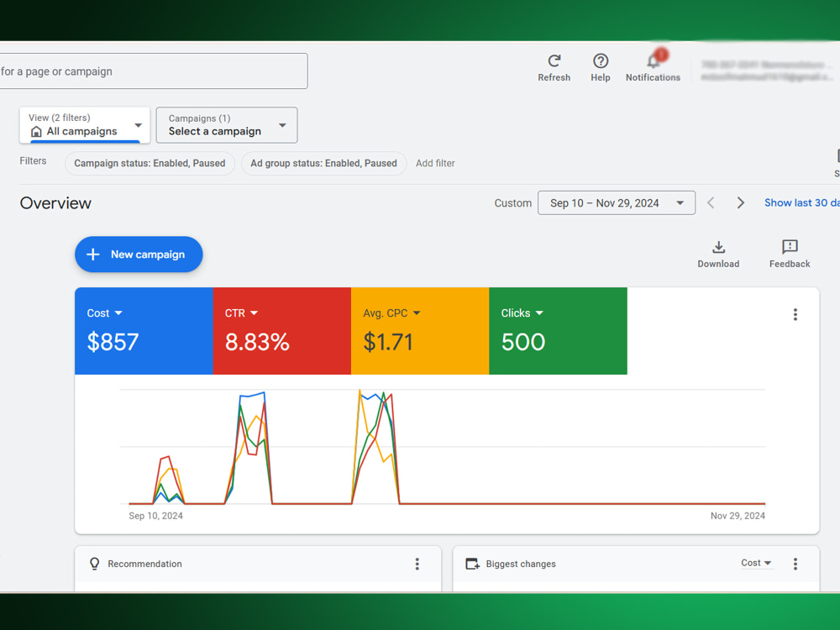Click the $1.71 Avg. CPC value
840x630 pixels.
click(388, 342)
